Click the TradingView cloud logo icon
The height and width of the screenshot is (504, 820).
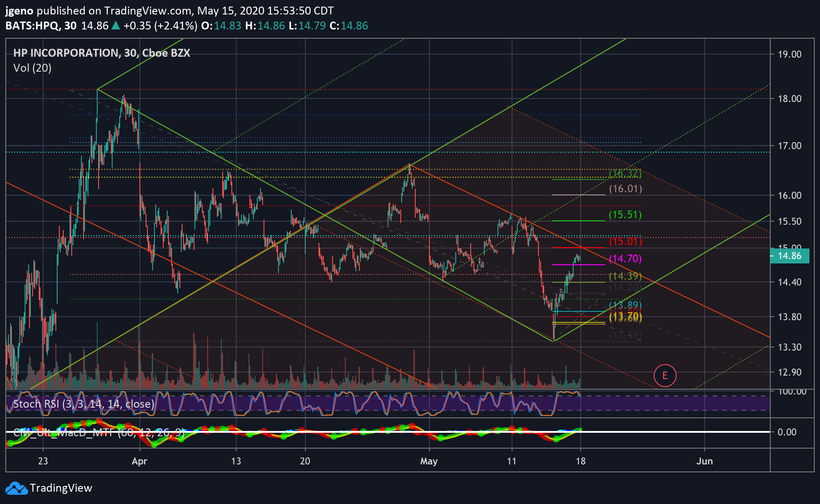[16, 488]
